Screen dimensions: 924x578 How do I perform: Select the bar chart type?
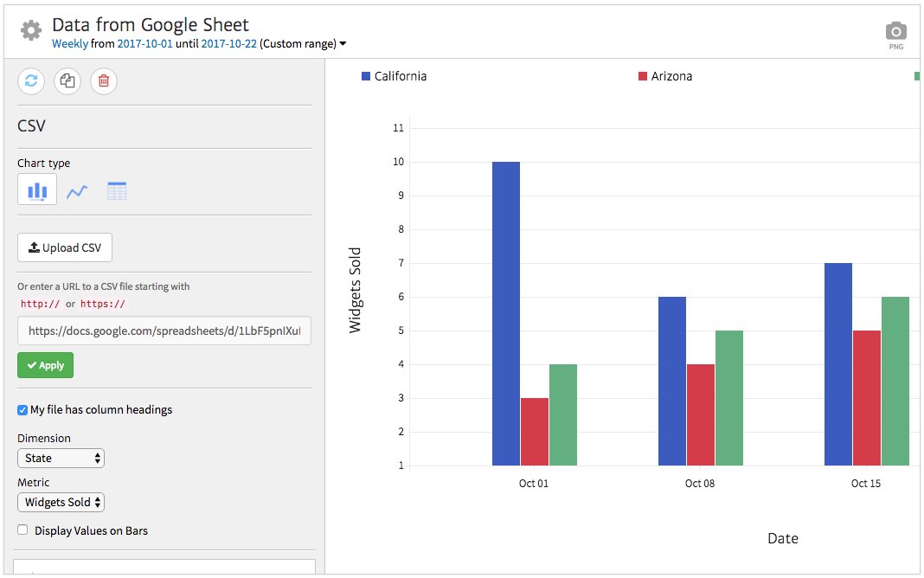pos(37,190)
